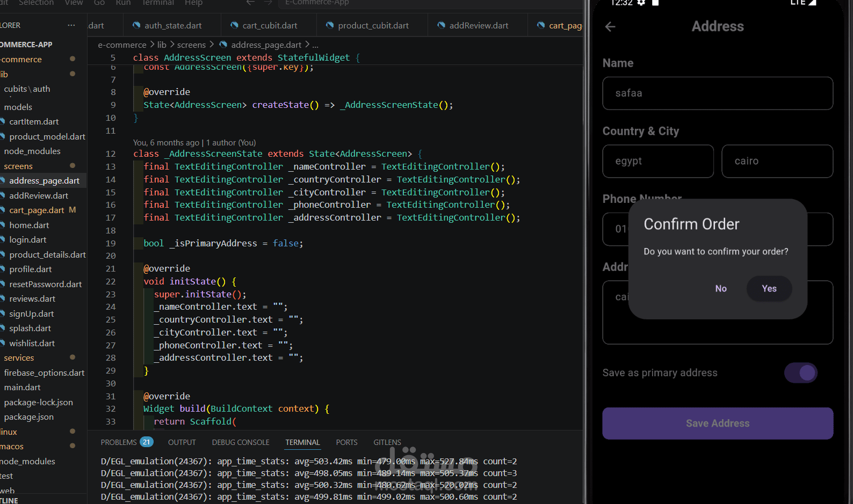The width and height of the screenshot is (853, 504).
Task: Open the OUTPUT panel tab
Action: [x=182, y=442]
